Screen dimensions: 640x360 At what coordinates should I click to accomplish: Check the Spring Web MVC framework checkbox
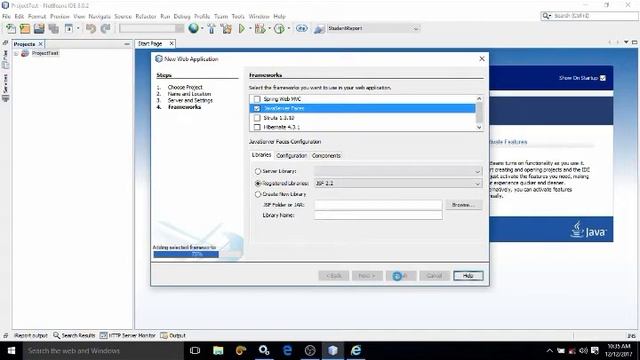coord(257,99)
